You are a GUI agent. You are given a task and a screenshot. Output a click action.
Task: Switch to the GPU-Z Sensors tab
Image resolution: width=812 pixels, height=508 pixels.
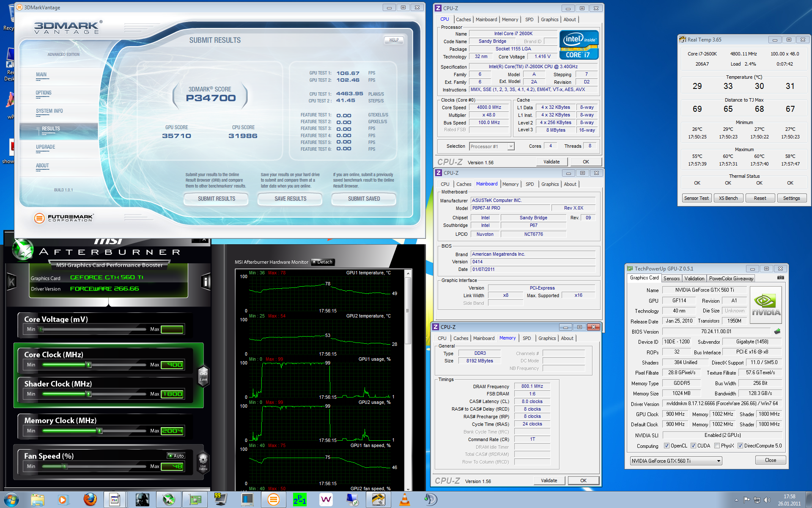[x=671, y=279]
